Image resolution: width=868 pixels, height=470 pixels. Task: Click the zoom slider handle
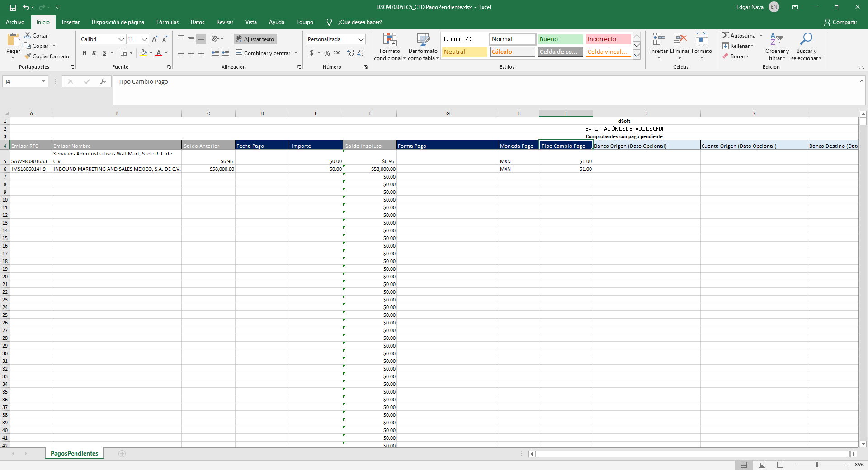pyautogui.click(x=817, y=465)
